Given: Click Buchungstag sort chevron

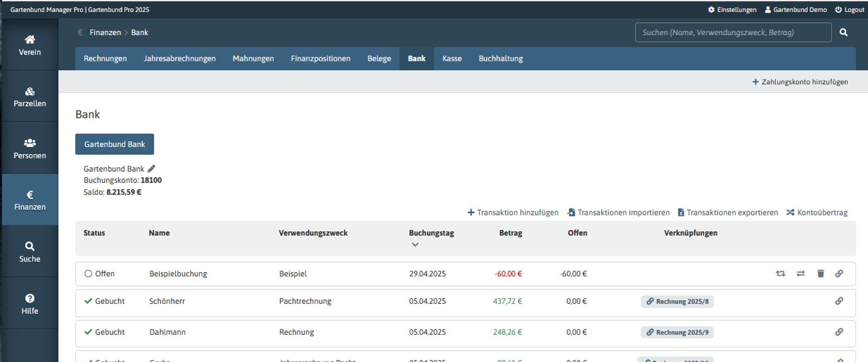Looking at the screenshot, I should pos(415,244).
